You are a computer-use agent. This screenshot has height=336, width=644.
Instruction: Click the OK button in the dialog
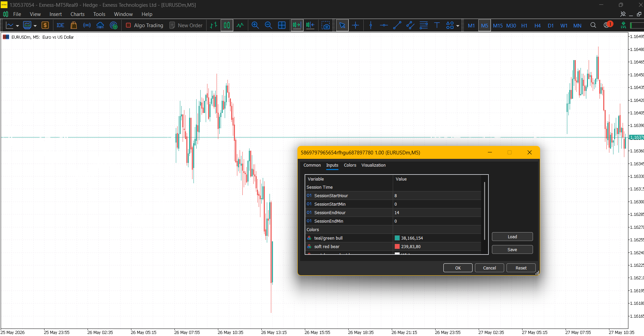tap(458, 268)
